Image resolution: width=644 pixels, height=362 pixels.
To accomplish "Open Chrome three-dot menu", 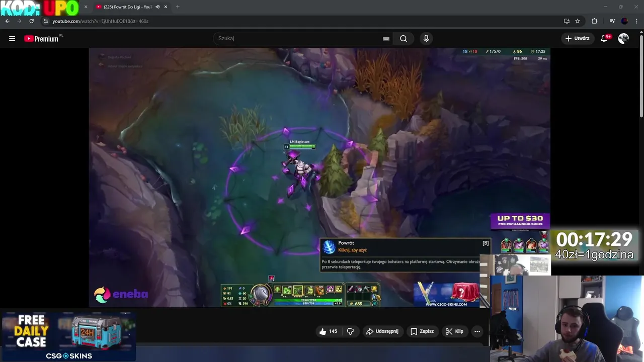I will [636, 21].
